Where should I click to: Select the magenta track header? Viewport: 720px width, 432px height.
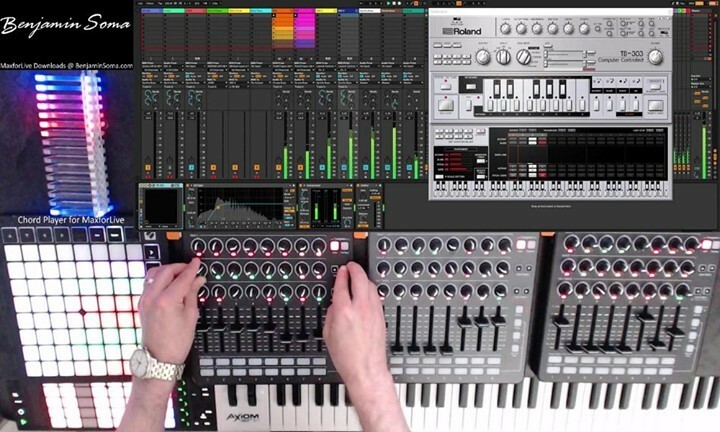click(304, 10)
